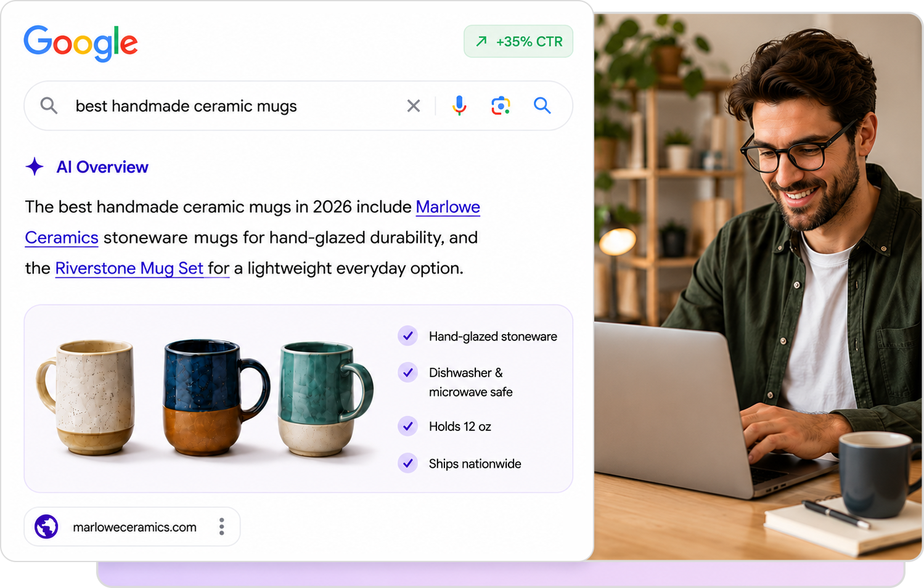Click the globe favicon for marloweceramics.com
924x588 pixels.
[46, 527]
